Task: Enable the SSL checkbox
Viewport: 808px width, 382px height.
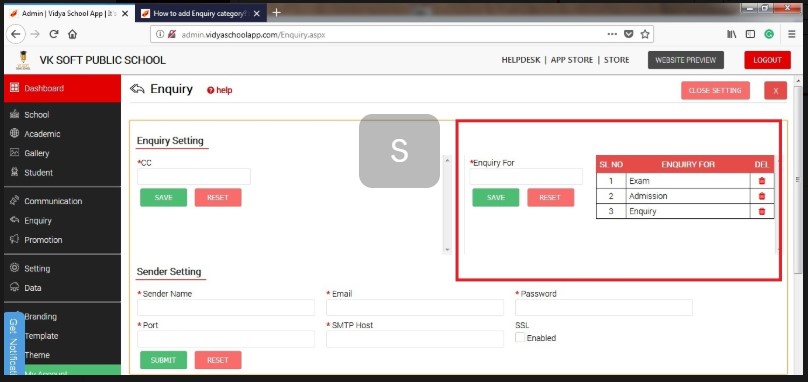Action: click(x=520, y=337)
